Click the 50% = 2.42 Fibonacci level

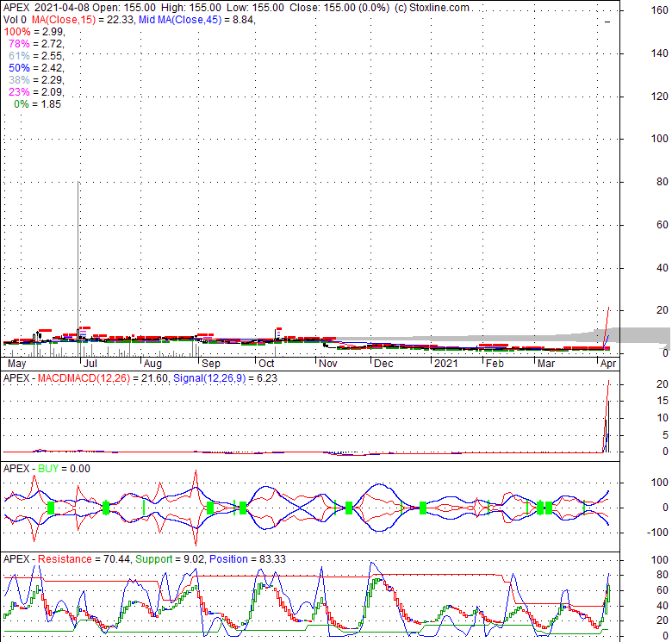point(36,68)
